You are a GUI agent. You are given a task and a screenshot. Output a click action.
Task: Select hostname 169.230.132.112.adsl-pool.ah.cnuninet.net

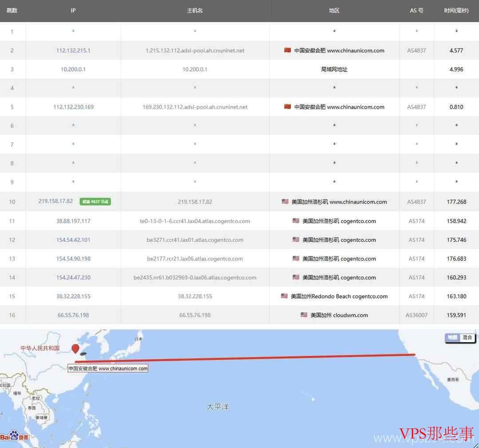195,107
